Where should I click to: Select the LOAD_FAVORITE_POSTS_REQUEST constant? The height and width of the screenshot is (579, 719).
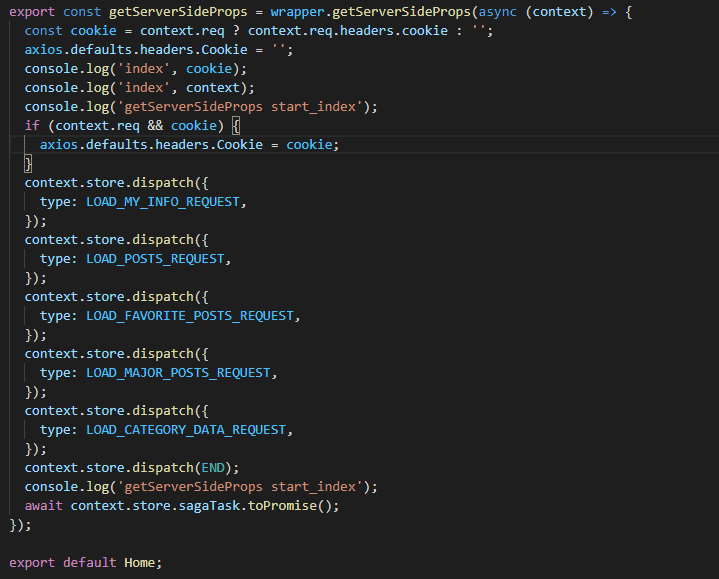[190, 316]
